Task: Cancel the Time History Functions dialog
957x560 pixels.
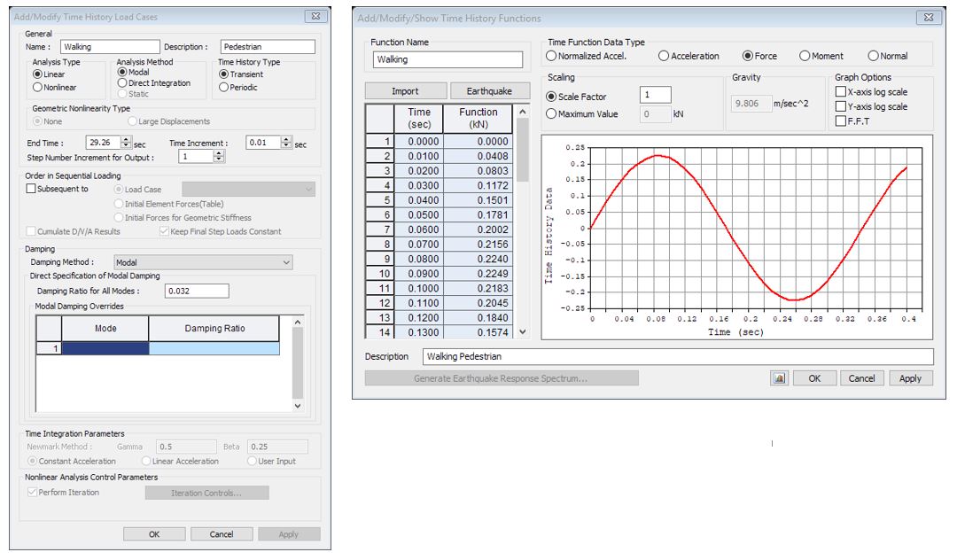Action: [x=861, y=378]
